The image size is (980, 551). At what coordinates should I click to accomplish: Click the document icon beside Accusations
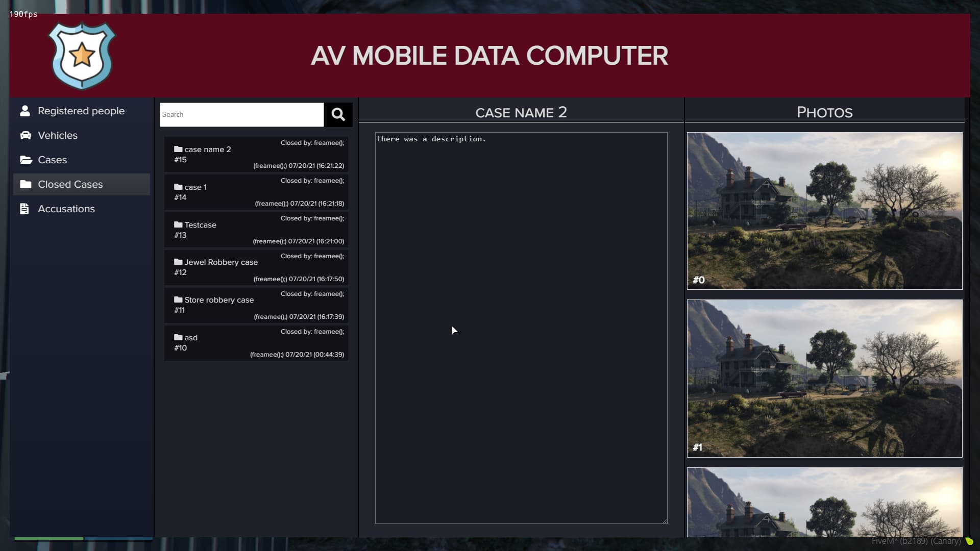24,209
